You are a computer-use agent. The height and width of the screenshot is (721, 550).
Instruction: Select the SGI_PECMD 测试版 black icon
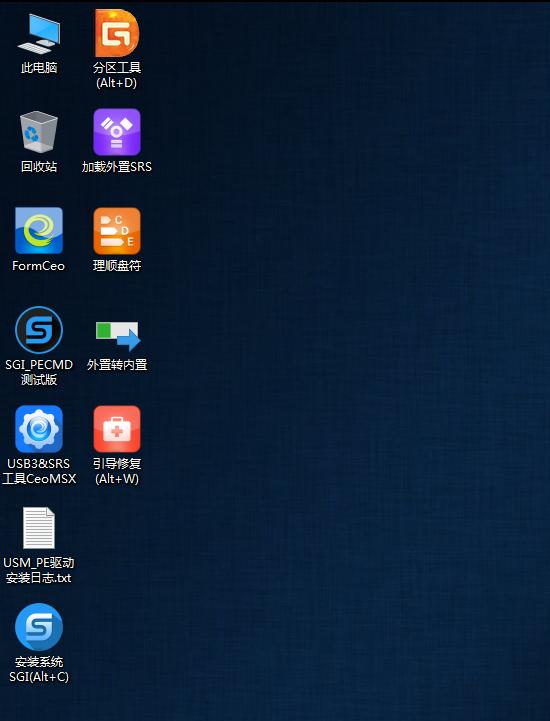[39, 330]
